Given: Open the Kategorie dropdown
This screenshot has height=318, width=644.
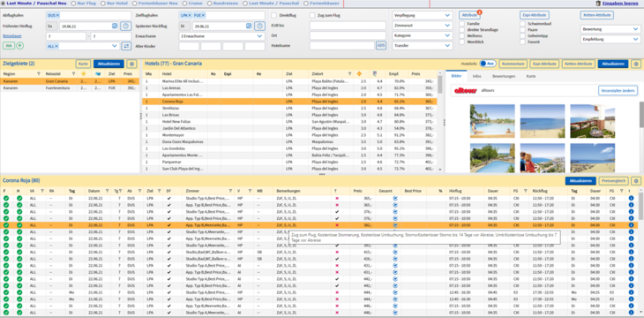Looking at the screenshot, I should [x=423, y=36].
